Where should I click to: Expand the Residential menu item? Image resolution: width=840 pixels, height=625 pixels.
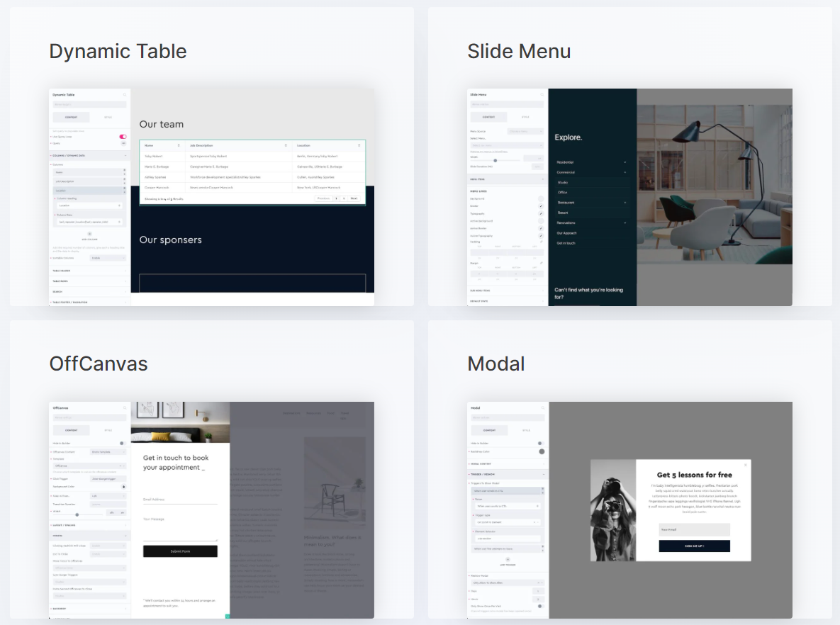coord(625,162)
